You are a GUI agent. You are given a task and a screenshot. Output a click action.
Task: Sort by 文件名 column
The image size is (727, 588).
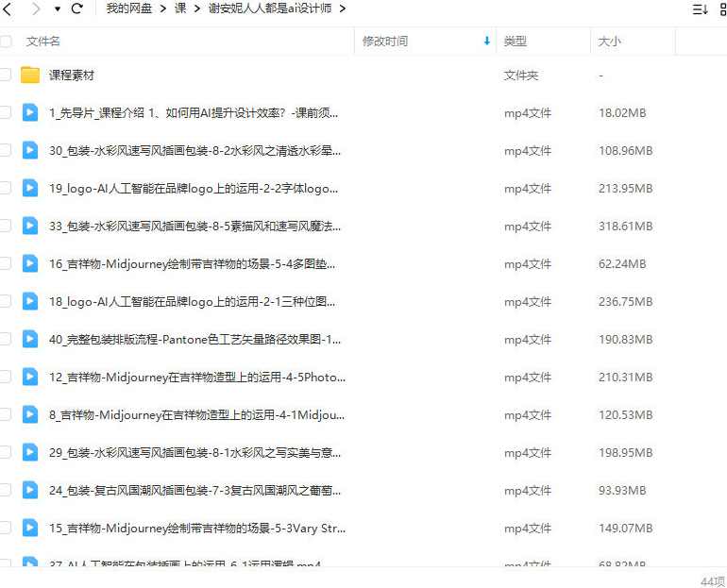pos(43,42)
